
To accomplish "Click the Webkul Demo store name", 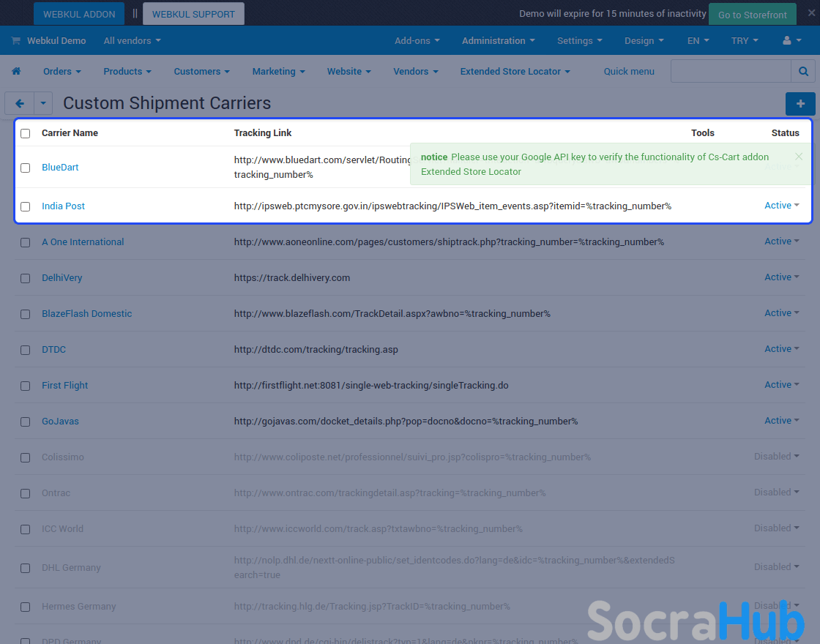I will point(56,40).
